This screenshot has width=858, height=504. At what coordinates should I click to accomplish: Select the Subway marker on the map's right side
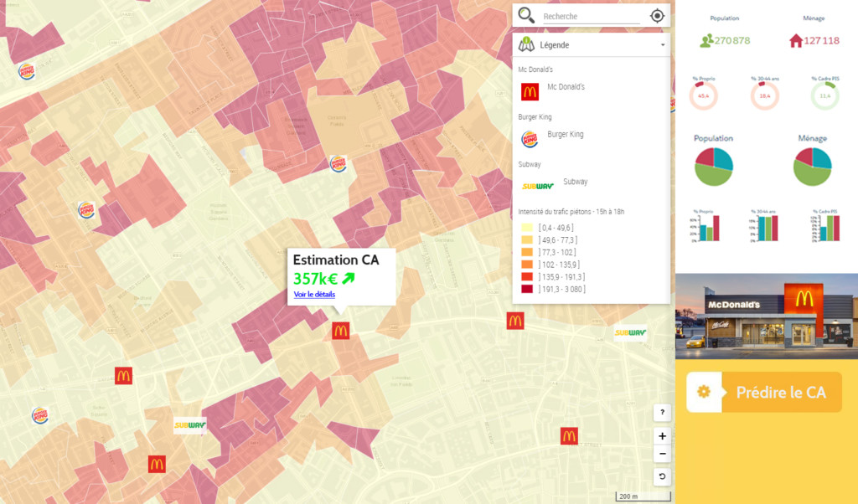(x=630, y=332)
